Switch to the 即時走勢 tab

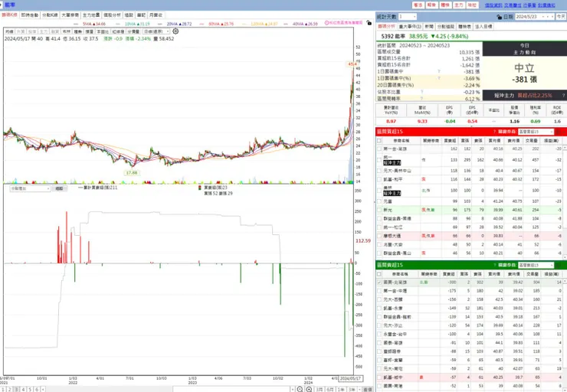[x=29, y=15]
